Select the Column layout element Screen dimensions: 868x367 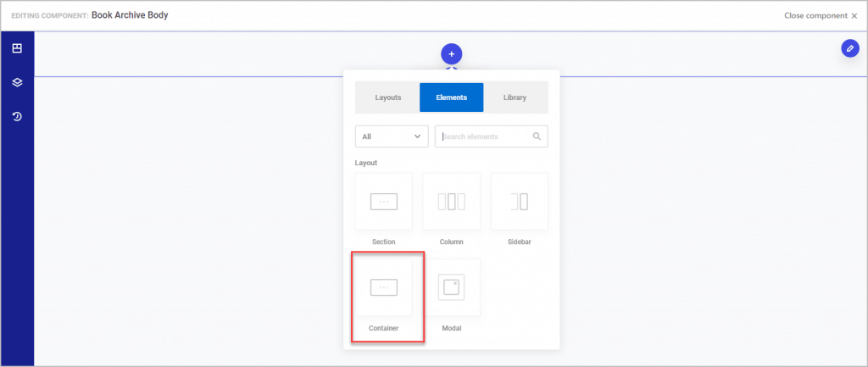pyautogui.click(x=451, y=202)
